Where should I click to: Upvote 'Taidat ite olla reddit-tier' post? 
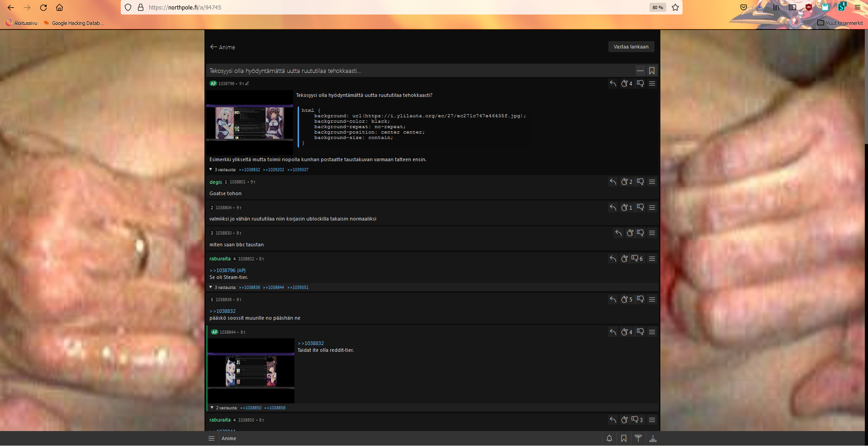626,332
